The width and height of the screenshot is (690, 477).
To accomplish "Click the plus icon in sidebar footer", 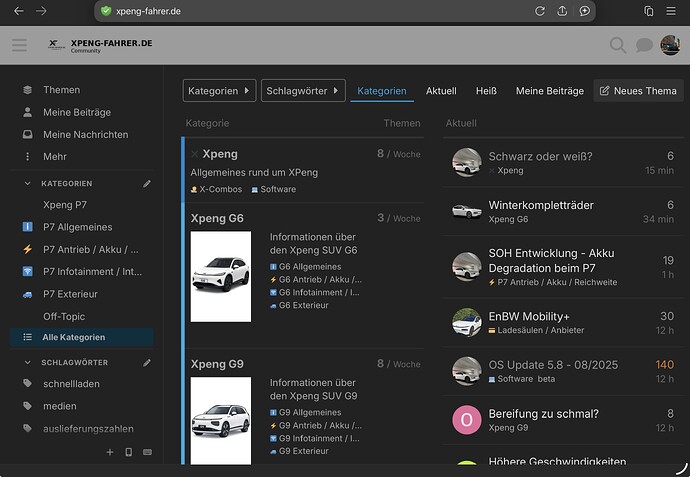I will pos(110,453).
